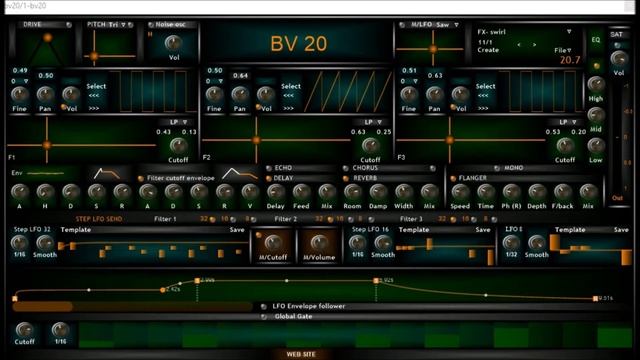
Task: Click oscillator 1 next waveform arrows
Action: click(x=94, y=109)
